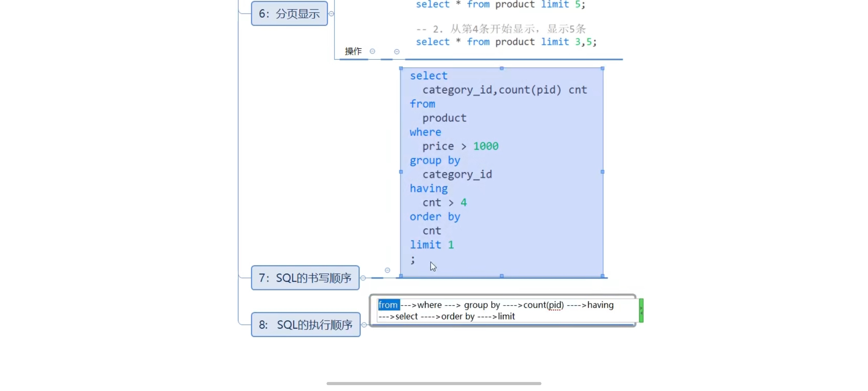The image size is (868, 391).
Task: Click top-center resize handle of SQL image
Action: click(x=502, y=69)
